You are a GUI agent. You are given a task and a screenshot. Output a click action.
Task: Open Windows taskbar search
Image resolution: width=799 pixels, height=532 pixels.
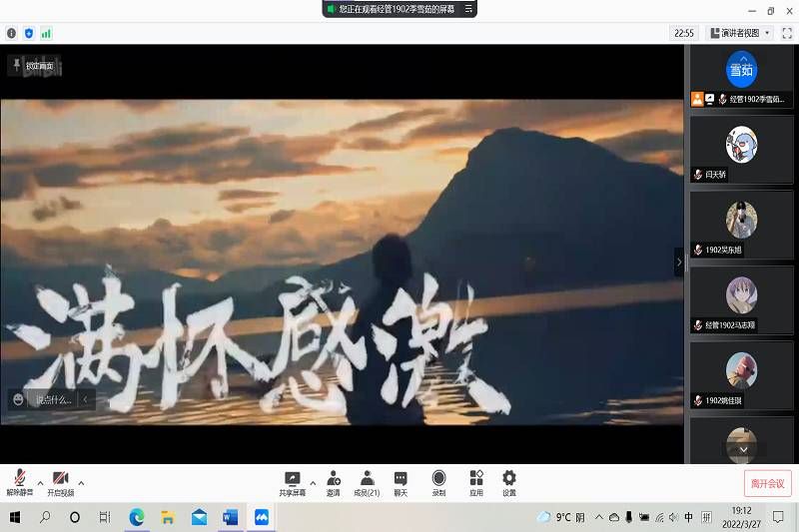click(45, 518)
